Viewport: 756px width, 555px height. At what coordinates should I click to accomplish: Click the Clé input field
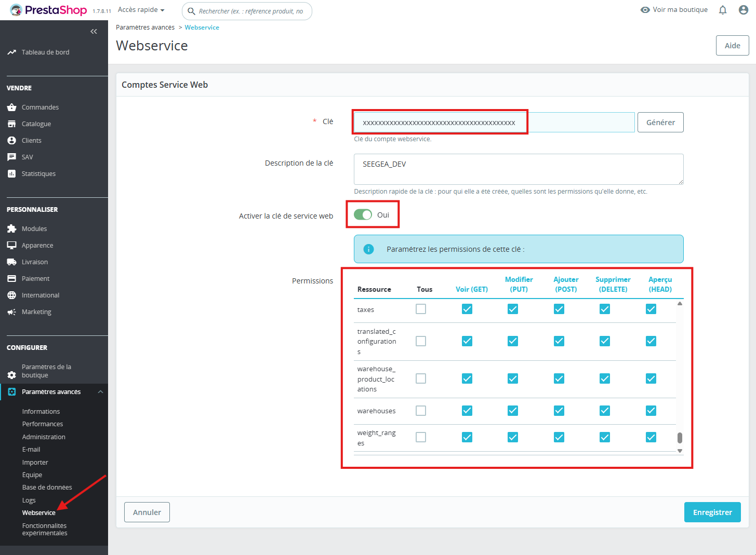(x=440, y=121)
